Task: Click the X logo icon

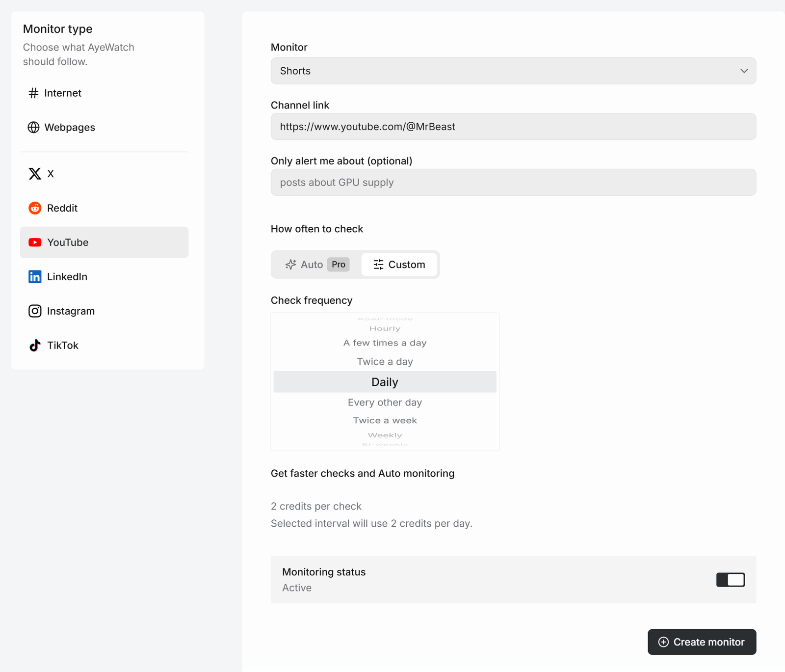Action: [35, 174]
